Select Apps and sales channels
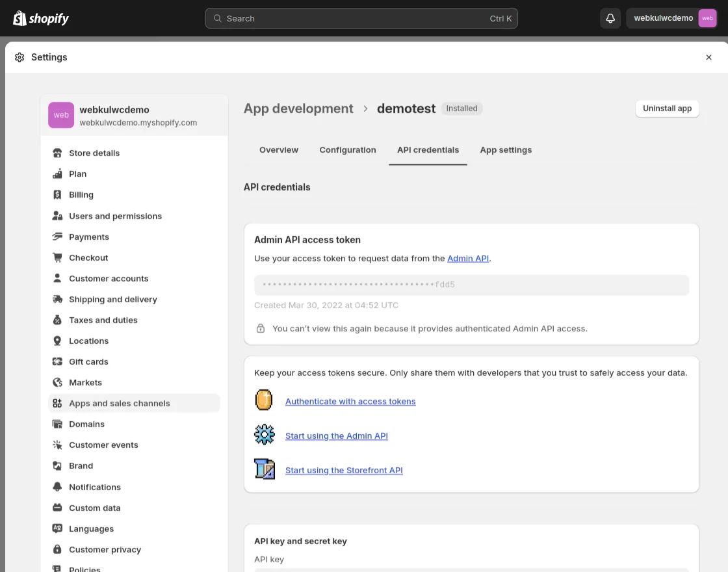Image resolution: width=728 pixels, height=572 pixels. 134,403
